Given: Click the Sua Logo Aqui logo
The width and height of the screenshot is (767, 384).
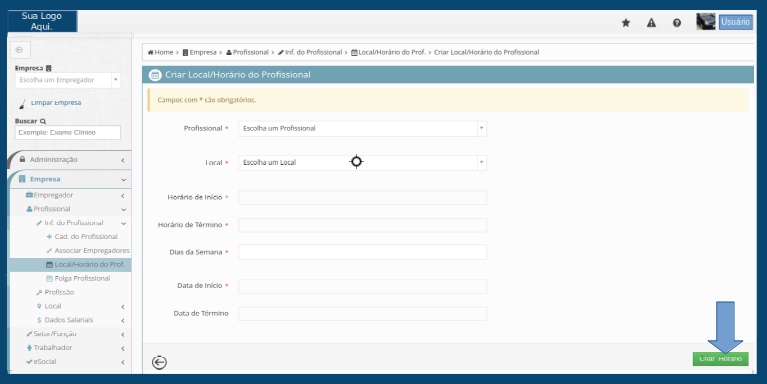Looking at the screenshot, I should (43, 21).
